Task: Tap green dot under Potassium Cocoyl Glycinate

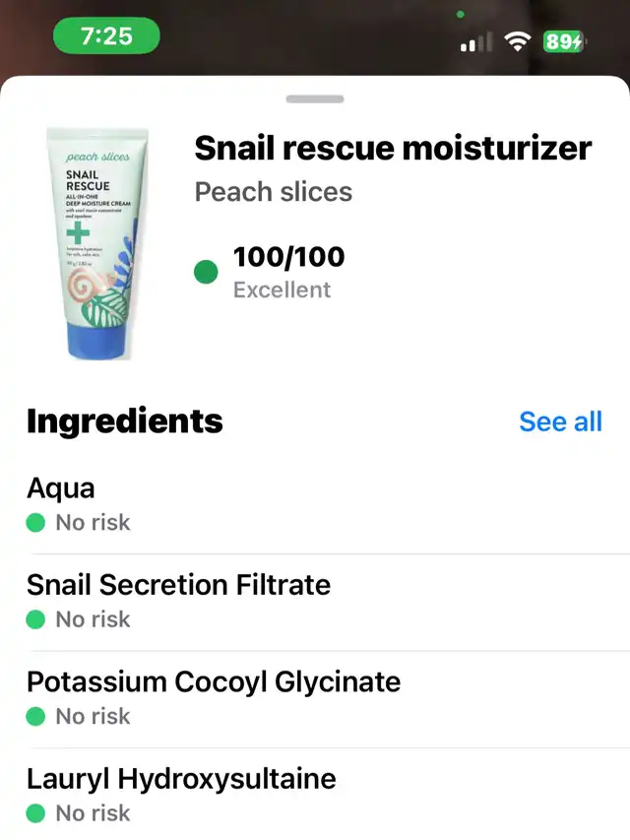Action: 35,716
